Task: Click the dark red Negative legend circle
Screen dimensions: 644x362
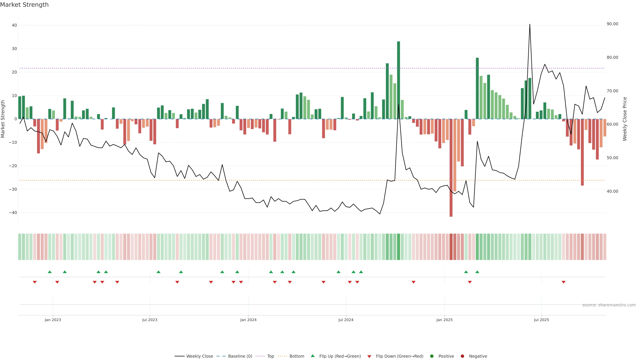Action: (x=462, y=356)
